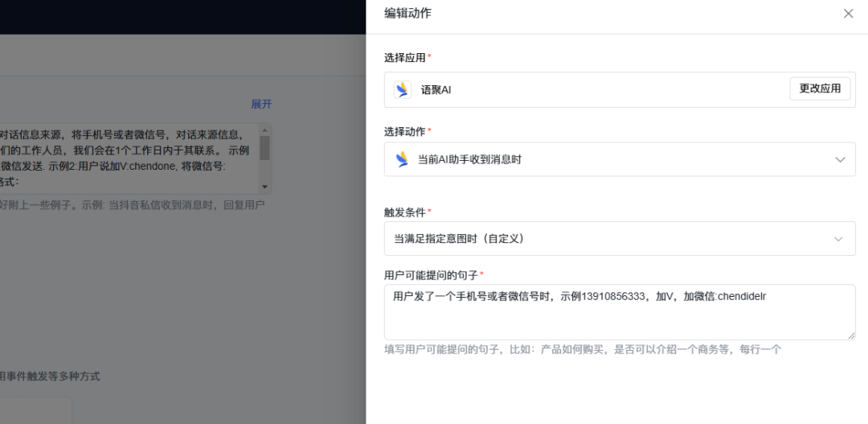Click the 展开 link
The image size is (868, 424).
point(261,105)
